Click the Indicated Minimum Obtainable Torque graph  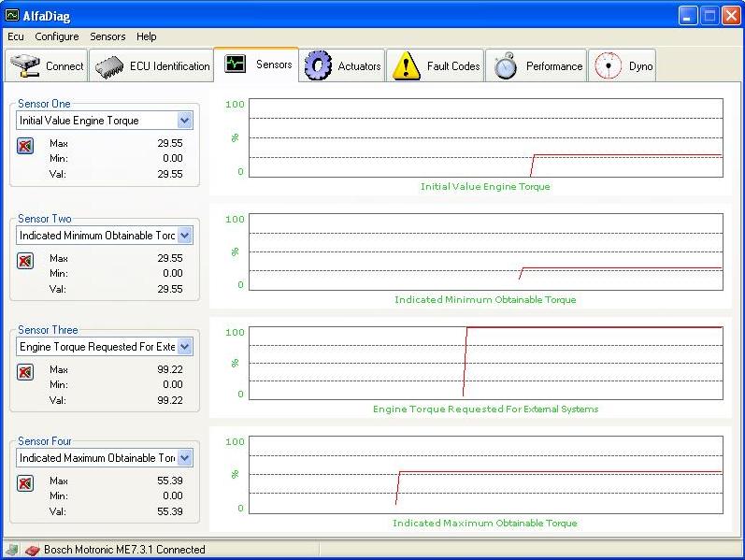tap(486, 251)
